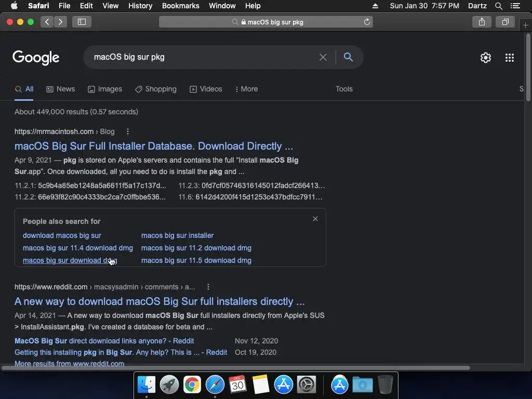Open the Downloads folder in the Dock
Screen dimensions: 532x399
pos(362,385)
